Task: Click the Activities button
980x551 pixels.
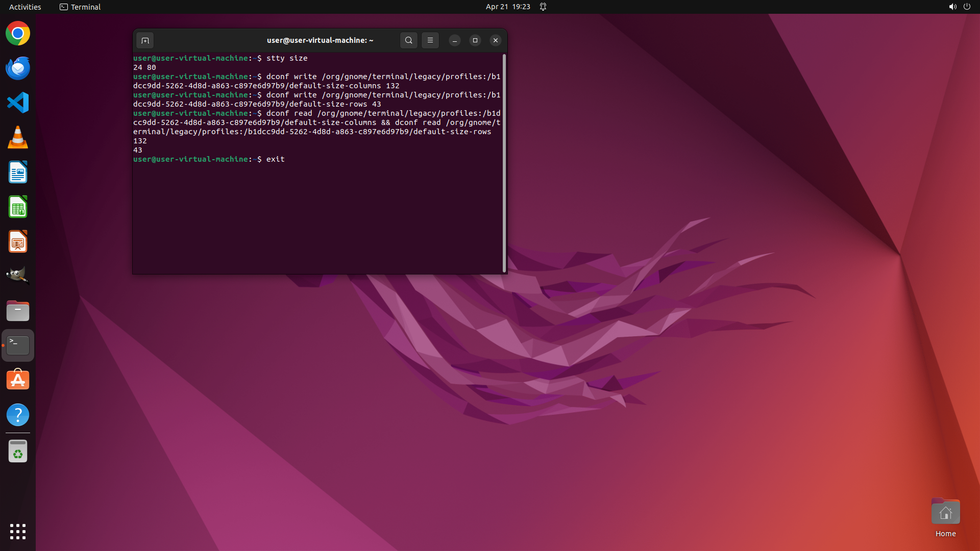Action: pos(25,7)
